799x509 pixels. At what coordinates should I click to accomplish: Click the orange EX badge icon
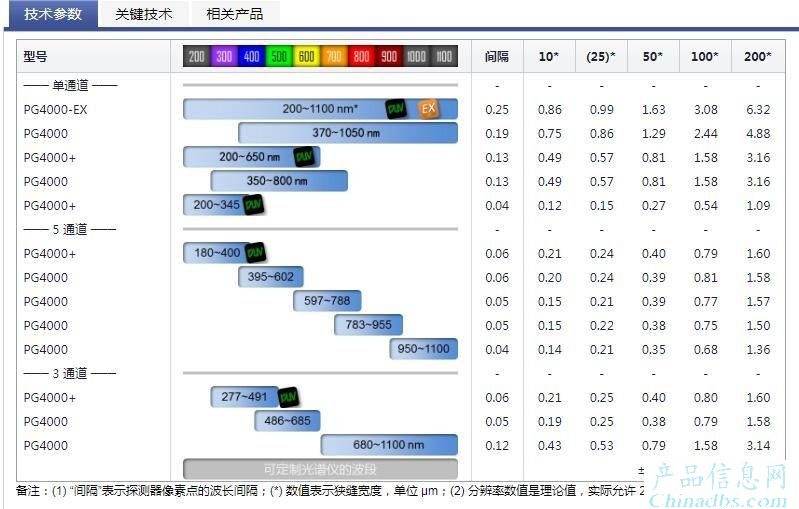429,108
